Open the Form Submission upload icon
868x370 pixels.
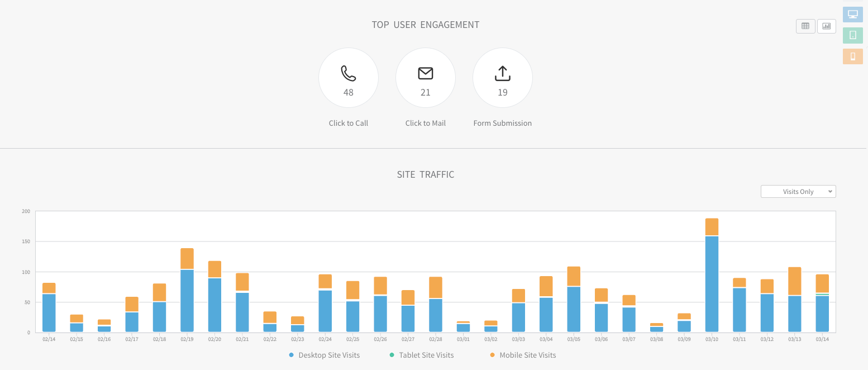(x=503, y=73)
